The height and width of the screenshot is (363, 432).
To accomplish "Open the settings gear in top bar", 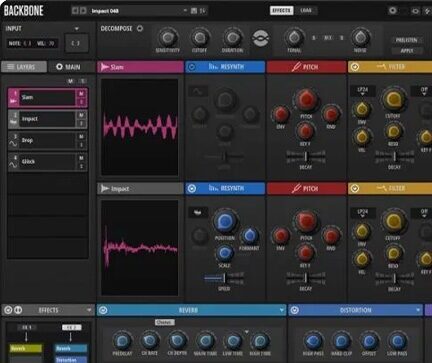I will (393, 11).
